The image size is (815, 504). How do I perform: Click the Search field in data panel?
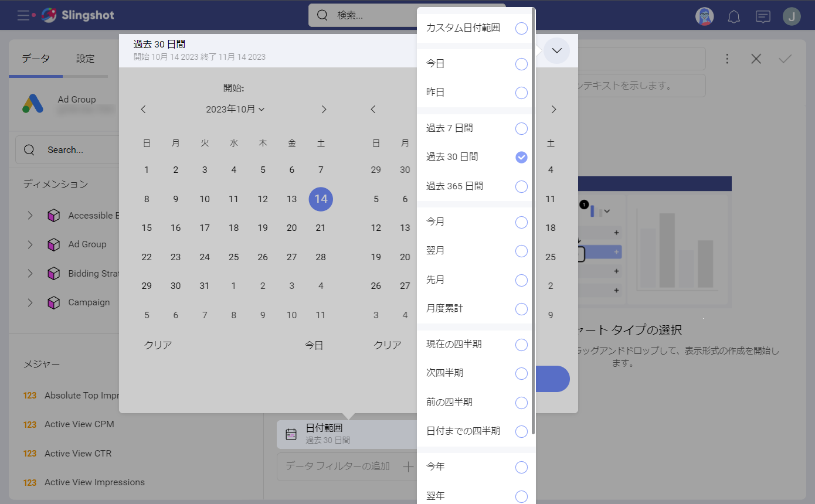tap(67, 150)
